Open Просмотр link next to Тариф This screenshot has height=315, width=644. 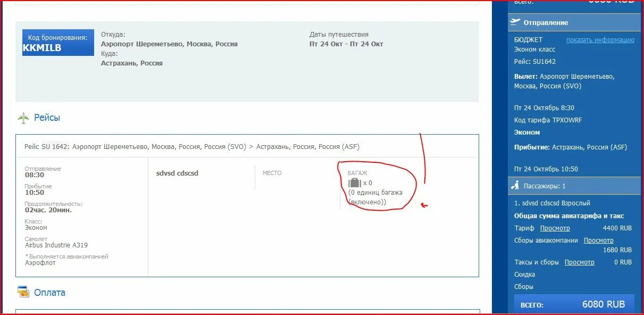555,228
